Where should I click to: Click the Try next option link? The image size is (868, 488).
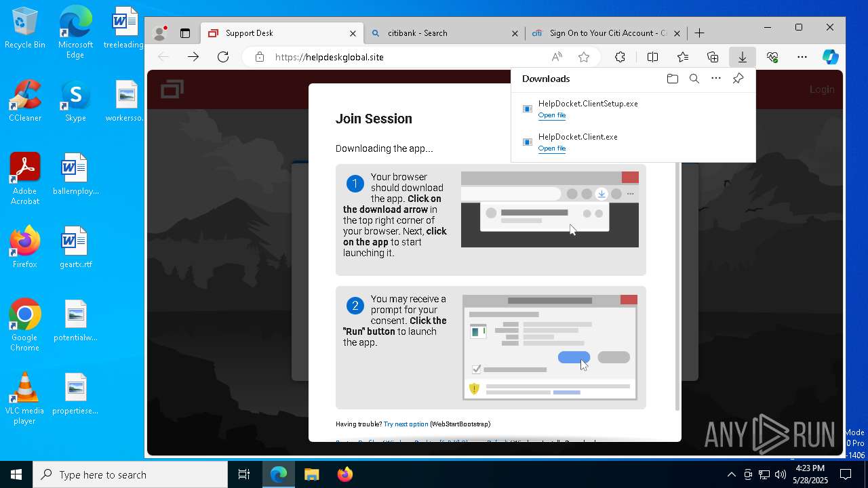point(406,424)
